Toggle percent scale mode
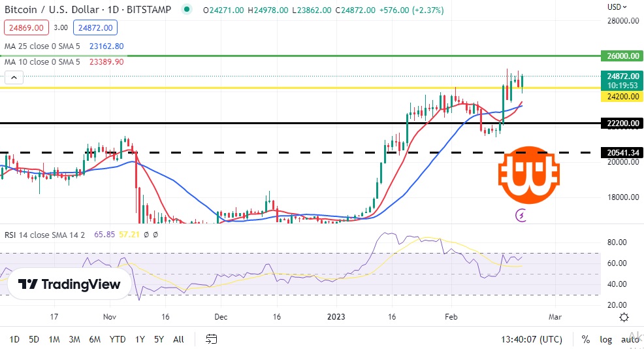644x349 pixels. [x=586, y=340]
